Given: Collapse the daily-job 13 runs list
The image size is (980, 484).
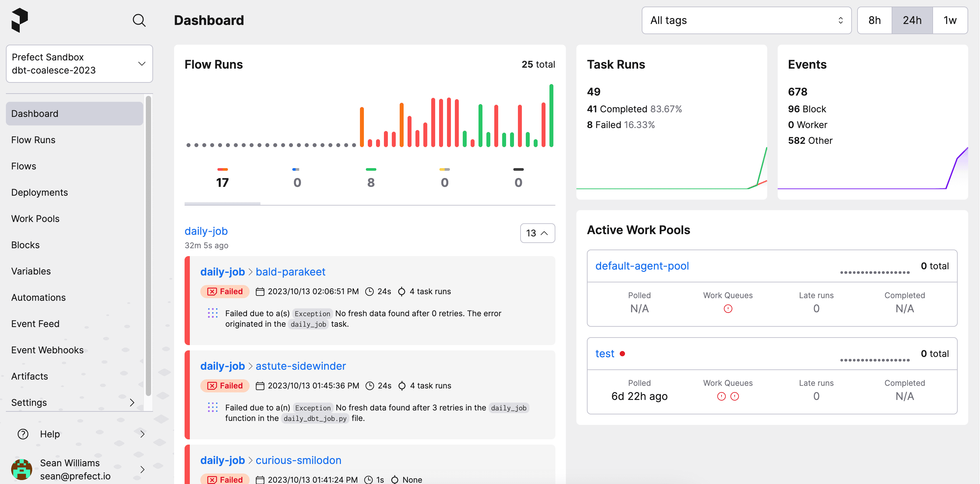Looking at the screenshot, I should (537, 233).
